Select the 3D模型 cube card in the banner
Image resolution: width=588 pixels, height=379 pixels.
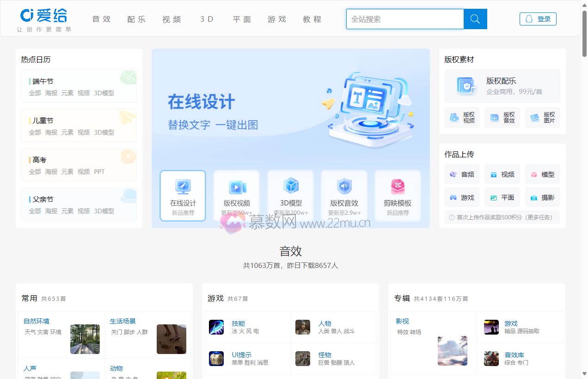point(290,195)
